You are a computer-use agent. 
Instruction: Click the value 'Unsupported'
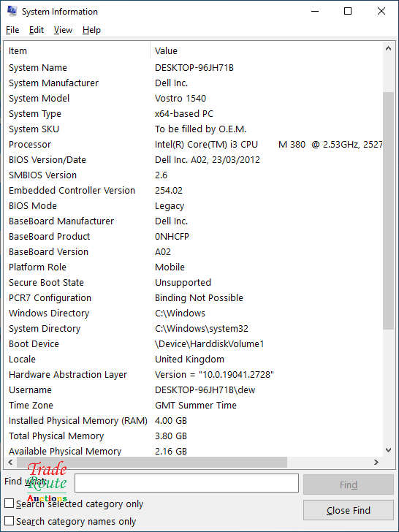tap(183, 283)
